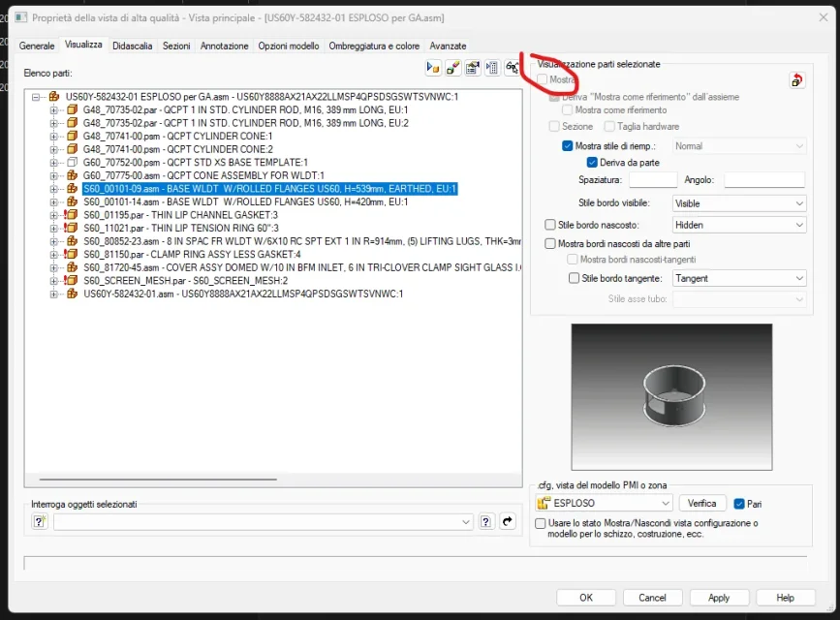Open the Opzioni modello tab
Viewport: 840px width, 620px height.
(288, 46)
